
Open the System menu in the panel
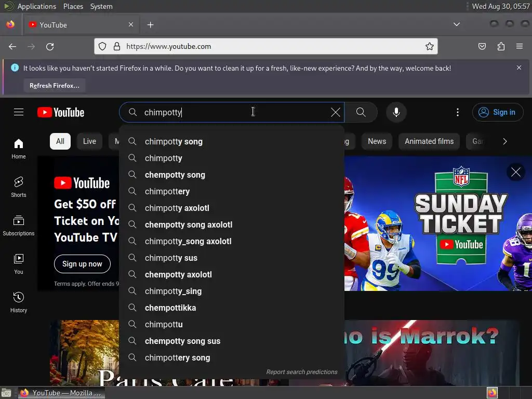[101, 6]
